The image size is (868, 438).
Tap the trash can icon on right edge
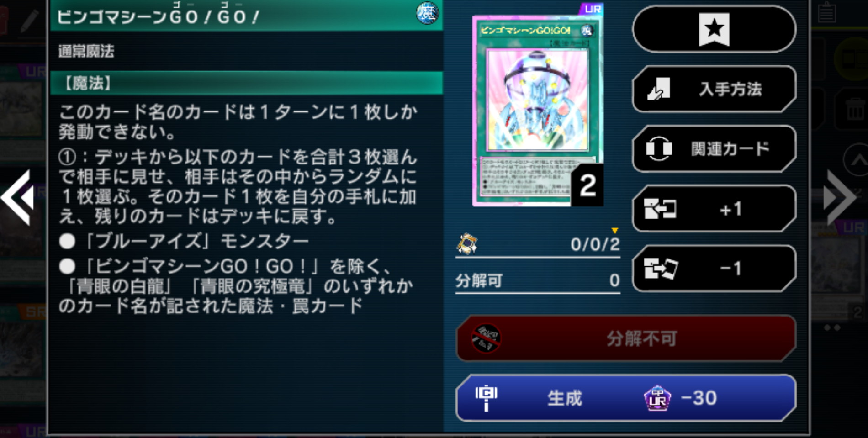point(855,110)
